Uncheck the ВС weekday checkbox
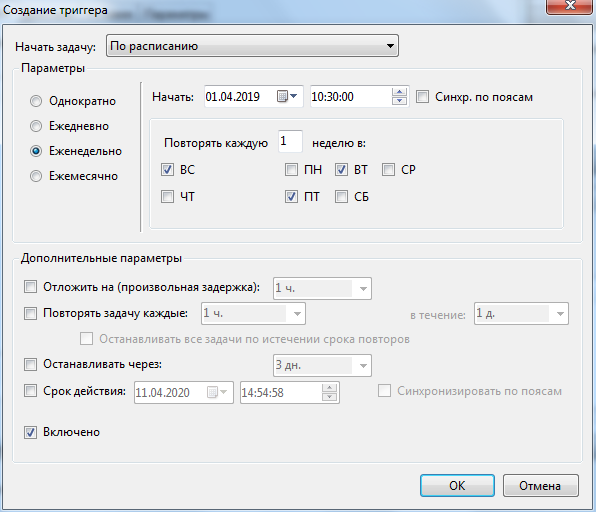 (167, 170)
